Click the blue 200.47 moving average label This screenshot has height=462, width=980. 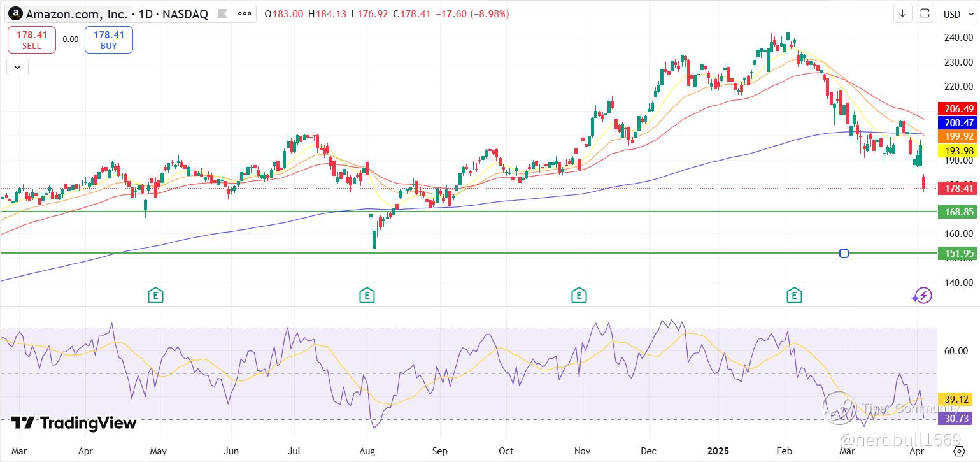[x=957, y=122]
